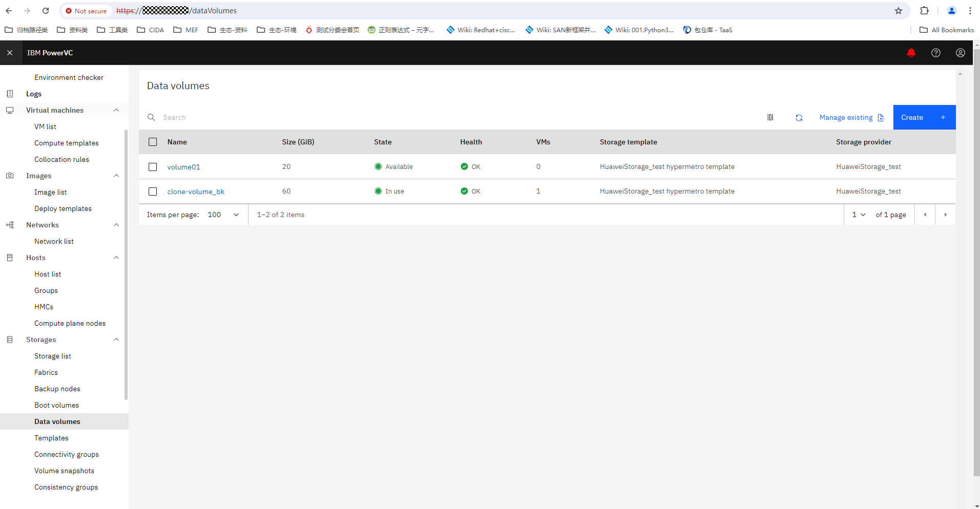Collapse the Storages section
This screenshot has width=980, height=509.
[x=116, y=340]
